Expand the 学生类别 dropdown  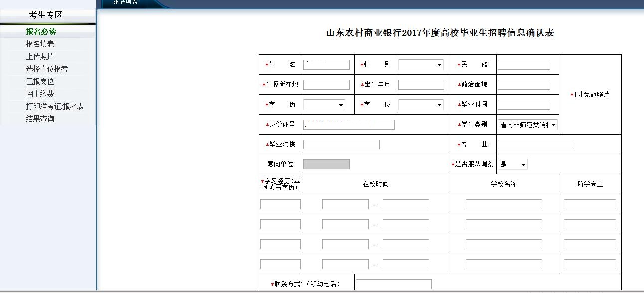(x=528, y=125)
